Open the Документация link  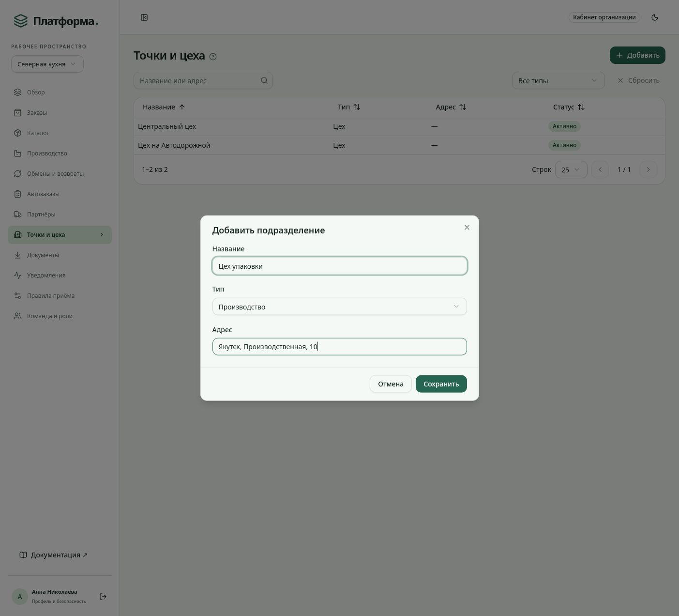coord(53,555)
